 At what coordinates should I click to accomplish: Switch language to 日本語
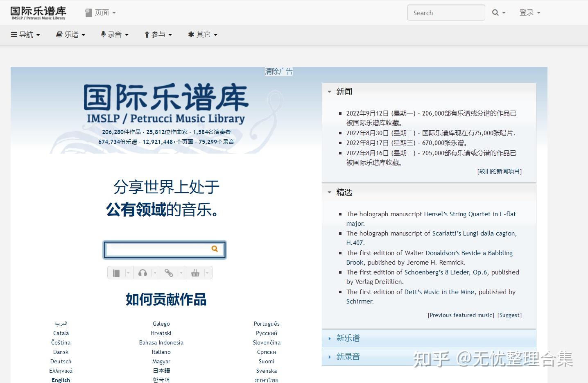point(161,371)
